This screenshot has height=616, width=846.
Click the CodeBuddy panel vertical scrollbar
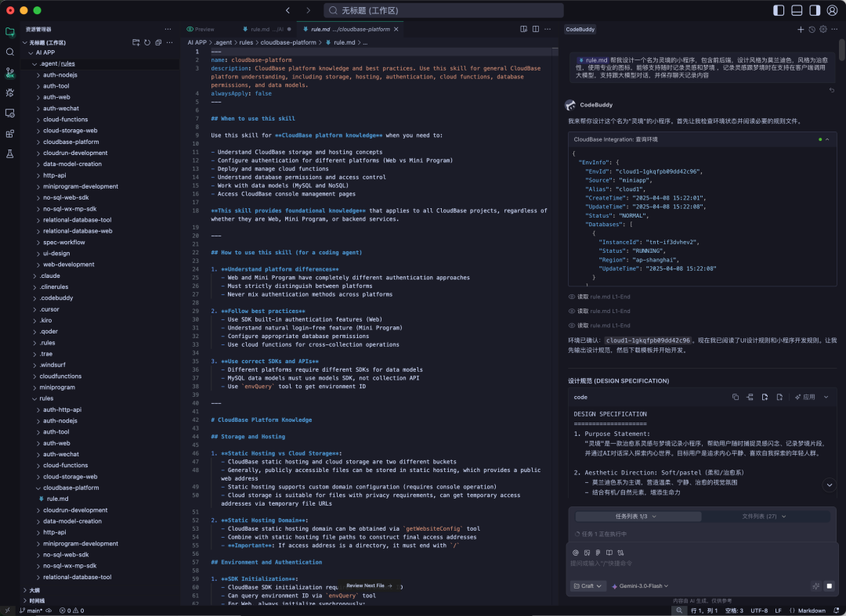click(841, 50)
